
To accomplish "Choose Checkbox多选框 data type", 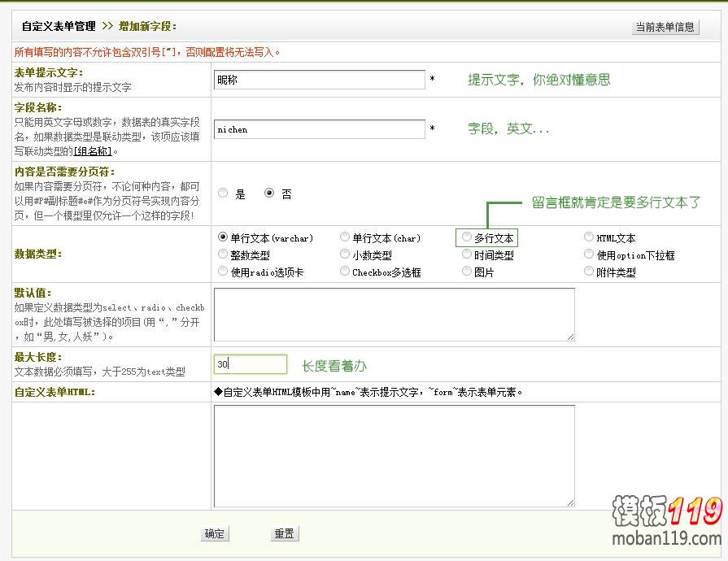I will coord(345,271).
